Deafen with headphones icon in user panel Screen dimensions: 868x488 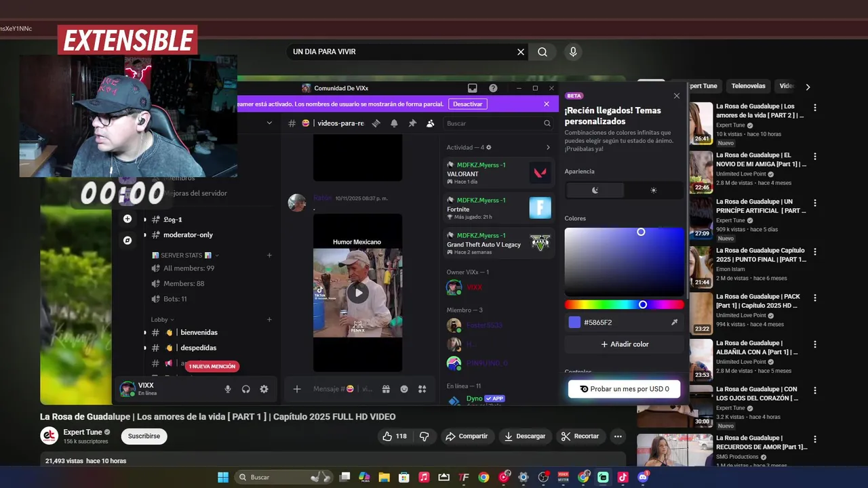click(x=246, y=389)
